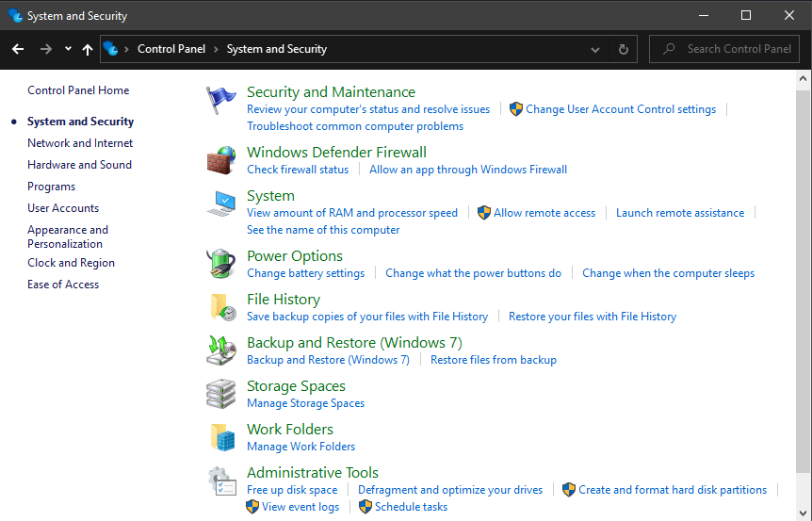Click the Power Options battery icon
812x521 pixels.
221,264
